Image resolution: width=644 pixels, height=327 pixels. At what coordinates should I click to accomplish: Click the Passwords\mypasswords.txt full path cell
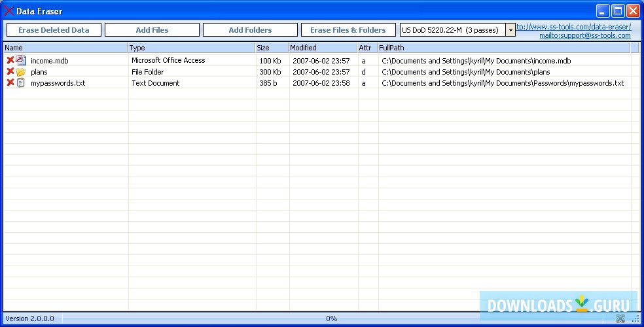(503, 83)
